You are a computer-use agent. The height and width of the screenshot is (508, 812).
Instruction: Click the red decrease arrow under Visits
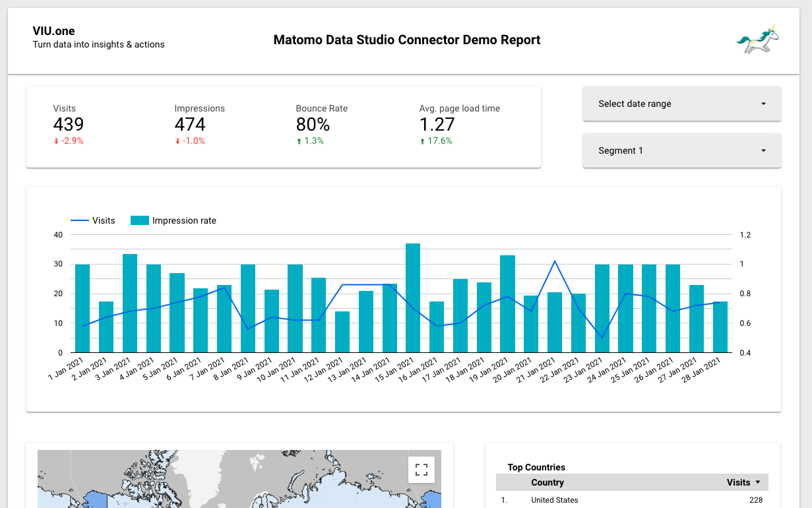[57, 141]
